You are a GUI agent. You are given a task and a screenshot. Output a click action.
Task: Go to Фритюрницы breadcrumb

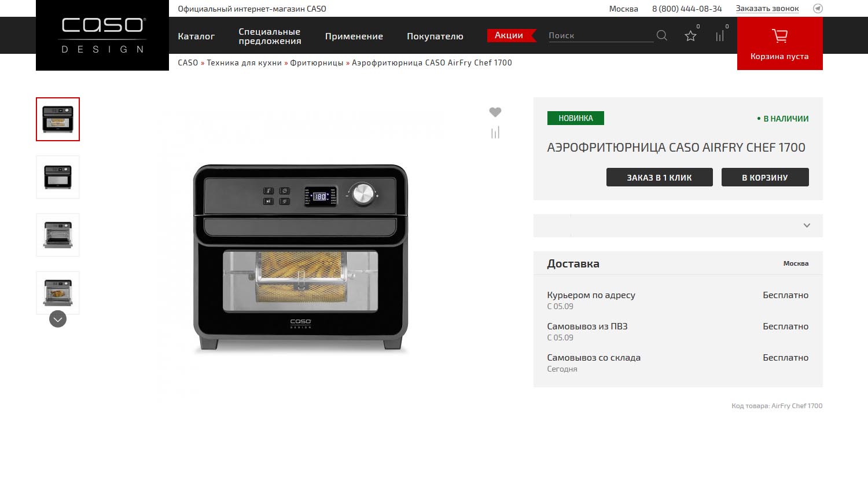coord(317,63)
